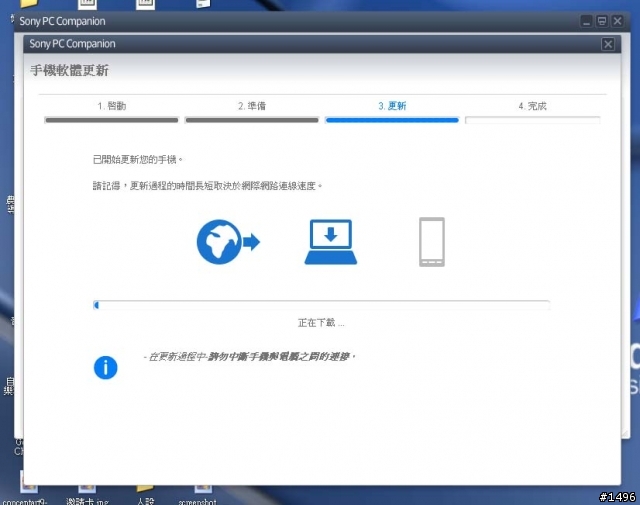Click the globe internet download icon

tap(228, 242)
